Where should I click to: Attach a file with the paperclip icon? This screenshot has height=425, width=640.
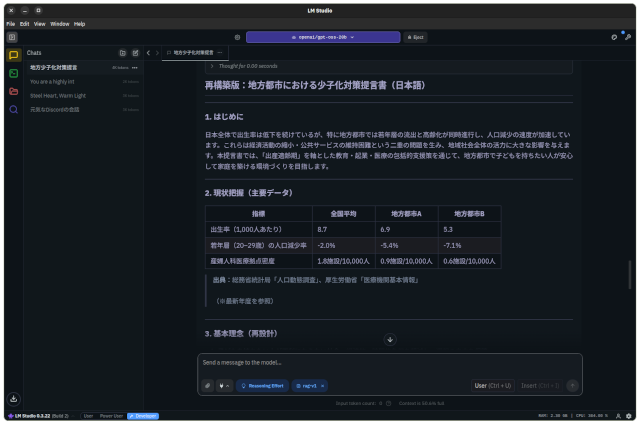207,386
